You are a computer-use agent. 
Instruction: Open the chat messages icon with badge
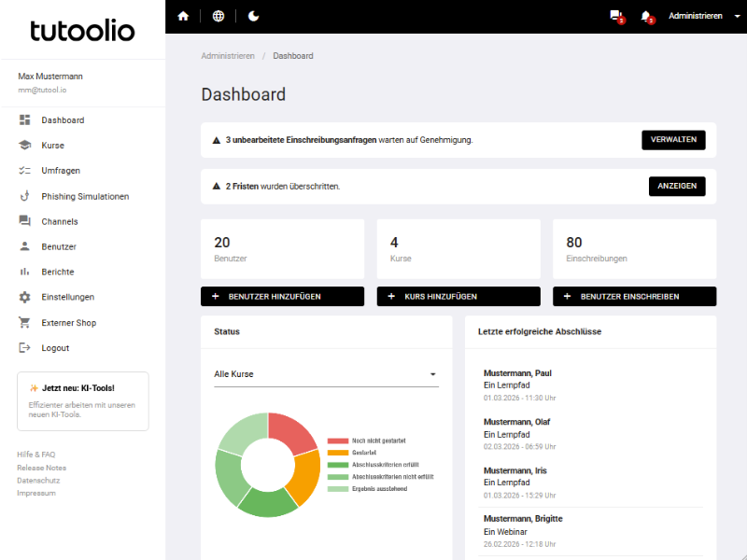(615, 16)
